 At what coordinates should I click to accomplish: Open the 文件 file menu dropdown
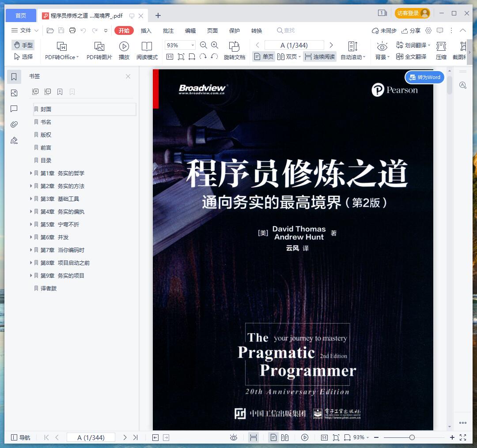25,30
